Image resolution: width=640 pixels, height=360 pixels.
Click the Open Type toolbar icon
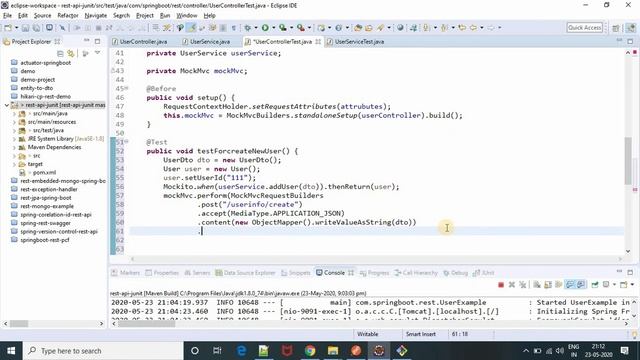358,28
